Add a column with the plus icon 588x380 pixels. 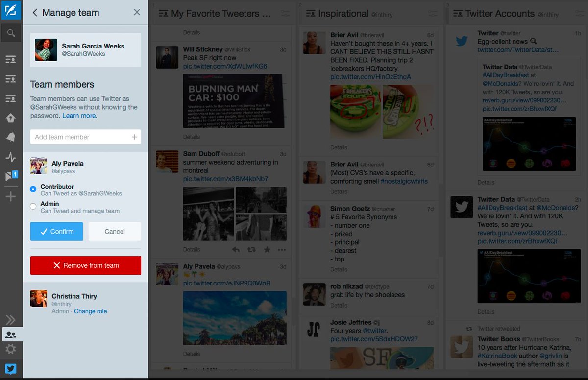pyautogui.click(x=11, y=196)
